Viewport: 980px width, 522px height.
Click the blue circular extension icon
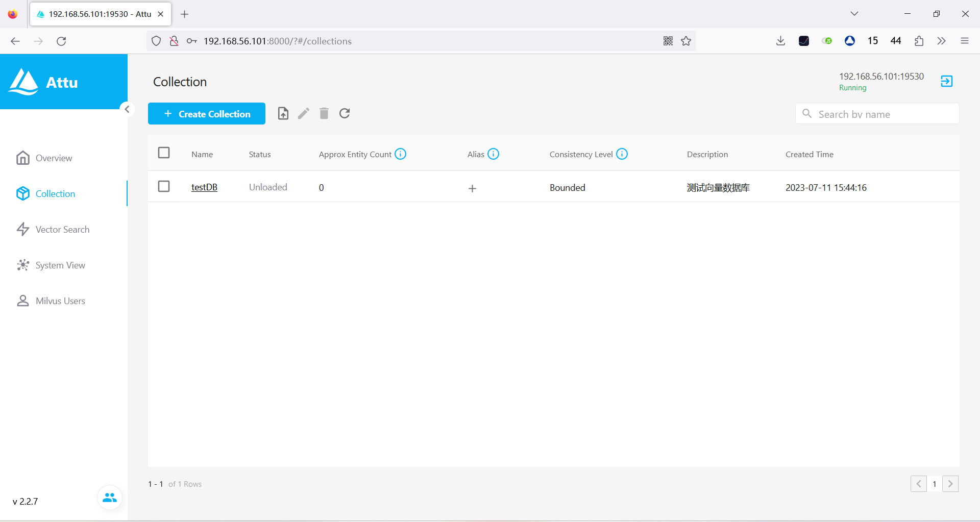pyautogui.click(x=850, y=41)
